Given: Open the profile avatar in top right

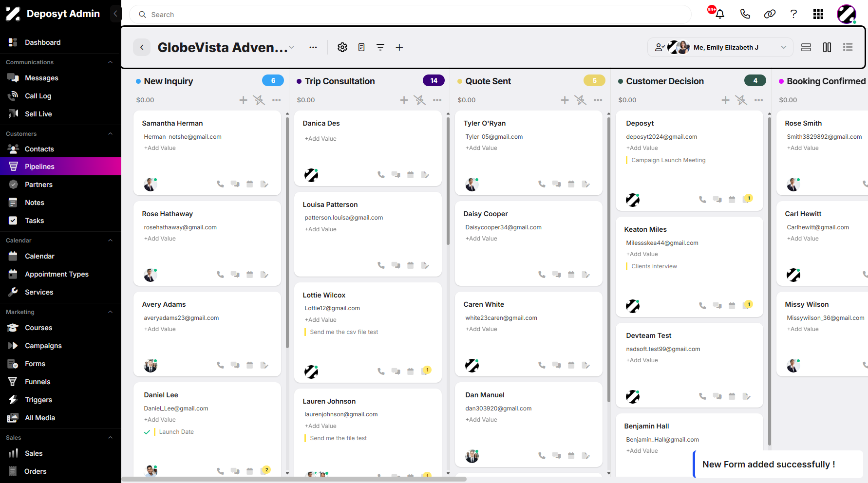Looking at the screenshot, I should pyautogui.click(x=847, y=14).
